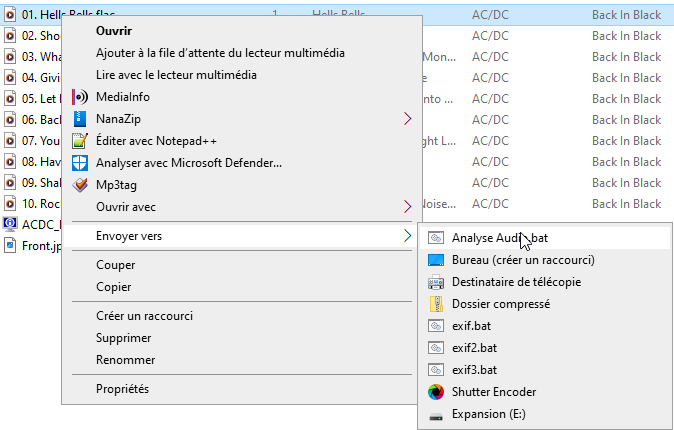Click the Shutter Encoder colorful icon
This screenshot has height=430, width=674.
(x=435, y=392)
